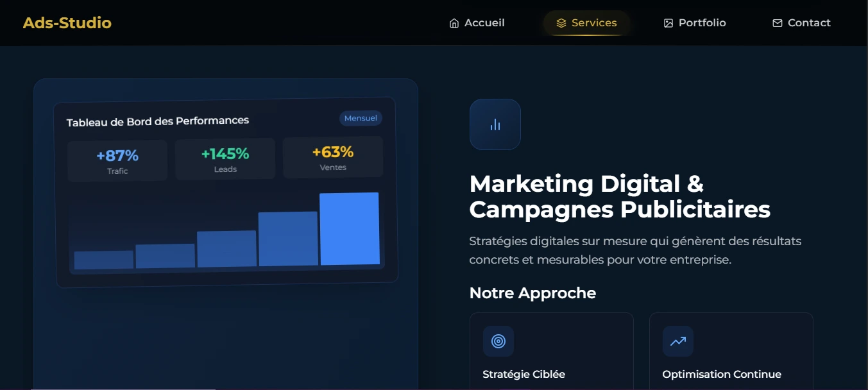Click the tallest blue bar in the chart

point(349,228)
